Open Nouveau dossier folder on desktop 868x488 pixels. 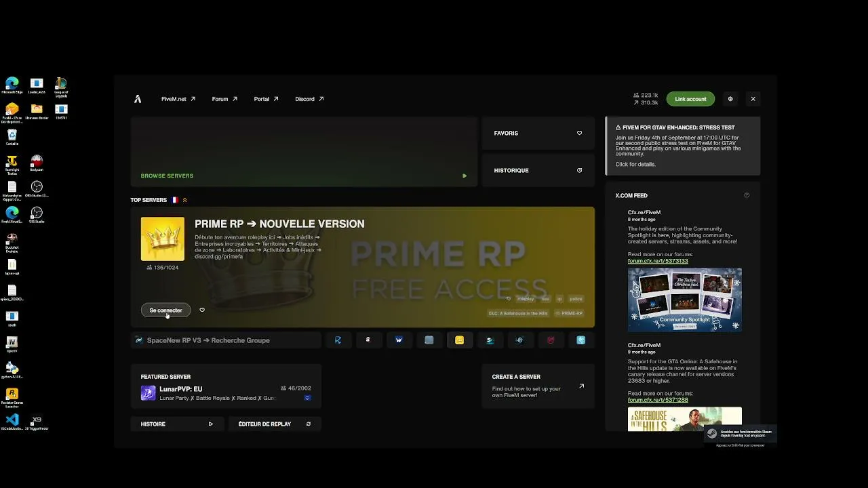pos(37,112)
